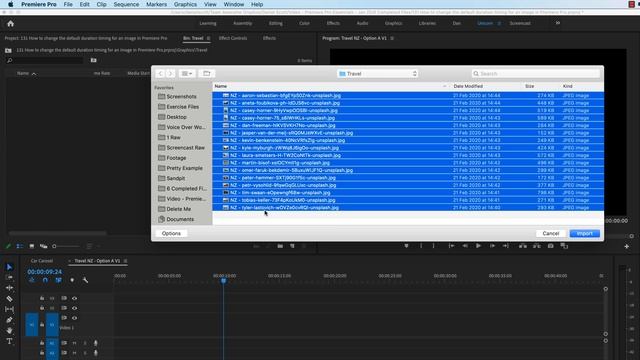
Task: Open the Travel folder location dropdown
Action: tap(378, 74)
